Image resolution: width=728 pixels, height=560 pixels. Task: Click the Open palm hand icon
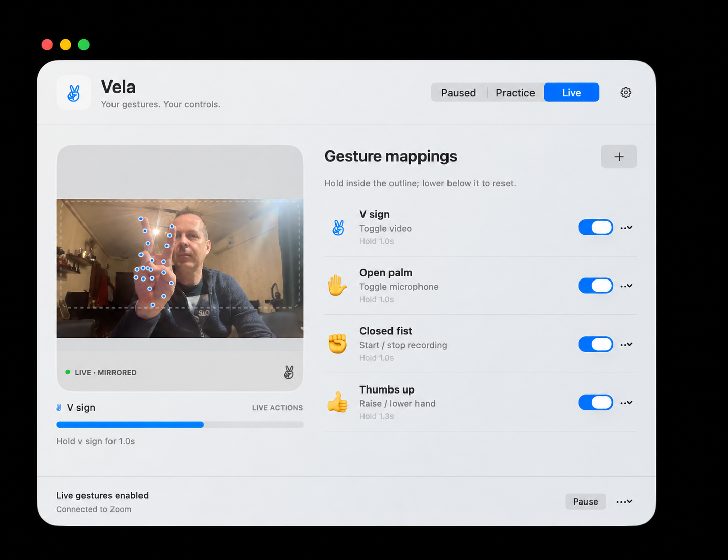pos(337,286)
